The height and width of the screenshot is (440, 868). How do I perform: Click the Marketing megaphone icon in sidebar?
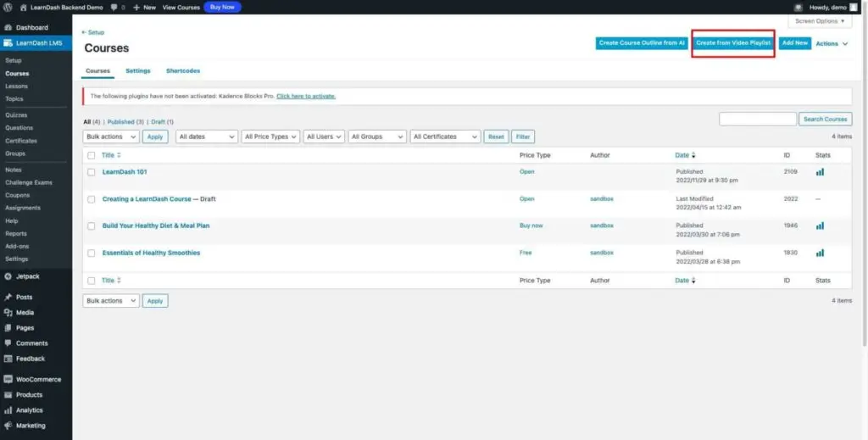(8, 426)
